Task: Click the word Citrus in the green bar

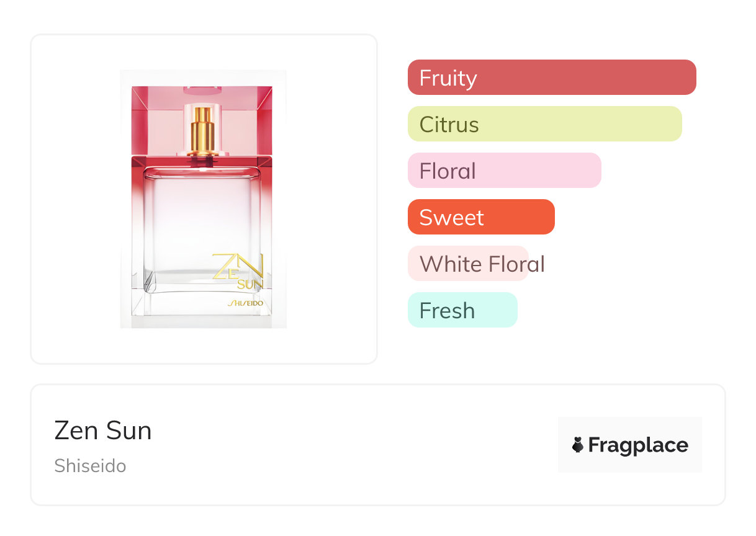Action: (x=449, y=125)
